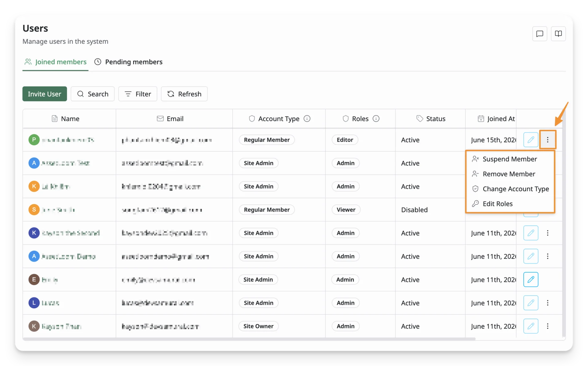This screenshot has height=366, width=588.
Task: Click edit pencil in the Regular Member Editor row
Action: coord(531,140)
